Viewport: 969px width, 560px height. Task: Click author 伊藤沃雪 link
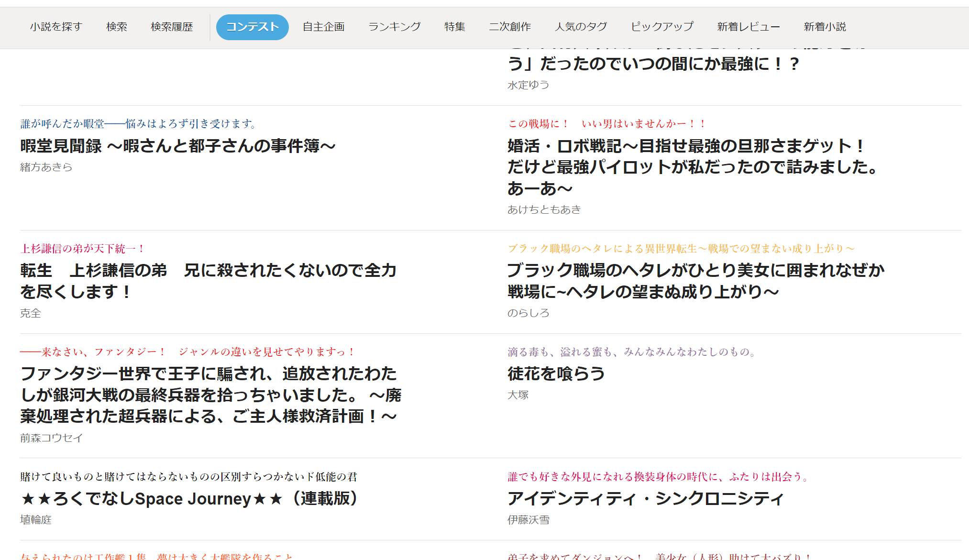coord(528,520)
